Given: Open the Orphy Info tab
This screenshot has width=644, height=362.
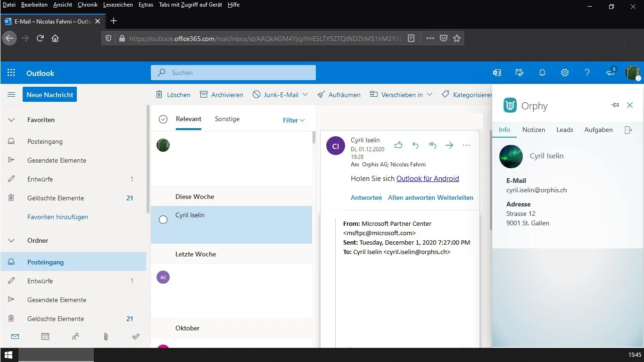Looking at the screenshot, I should tap(504, 130).
